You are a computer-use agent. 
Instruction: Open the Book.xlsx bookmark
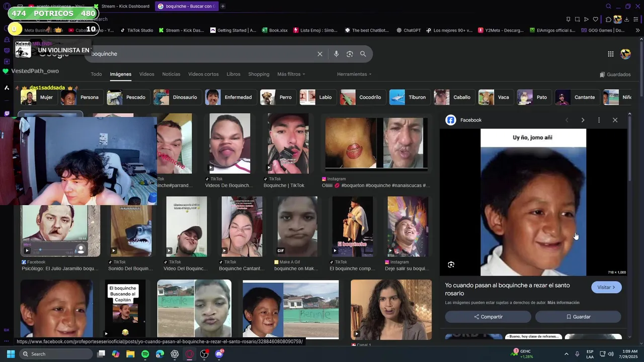274,30
